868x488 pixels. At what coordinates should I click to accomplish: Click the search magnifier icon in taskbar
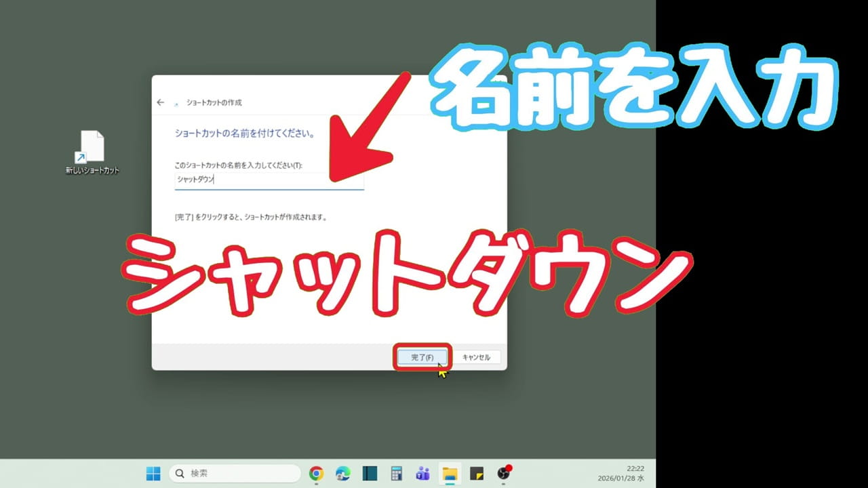pyautogui.click(x=180, y=473)
